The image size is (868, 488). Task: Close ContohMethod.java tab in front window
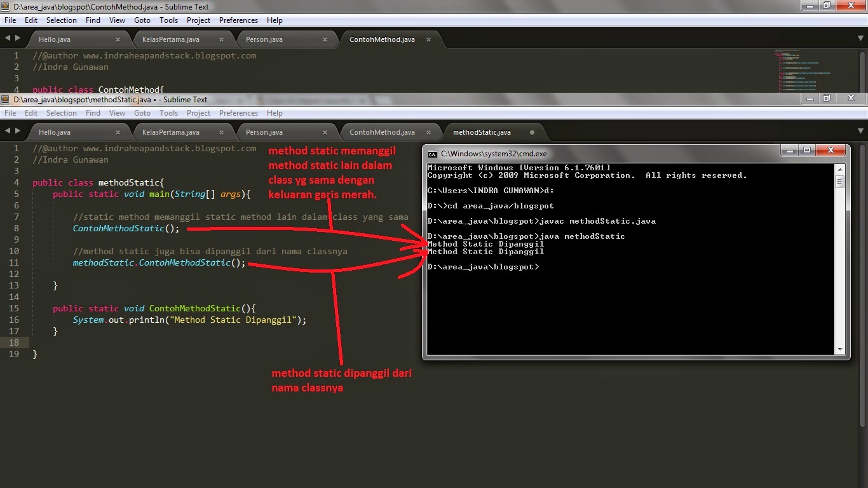[428, 132]
